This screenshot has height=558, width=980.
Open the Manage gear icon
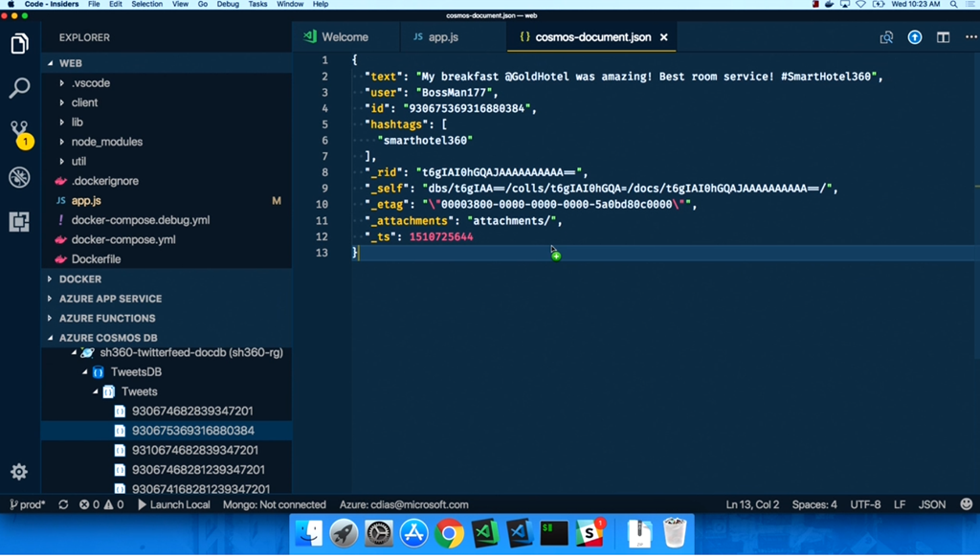click(x=19, y=472)
